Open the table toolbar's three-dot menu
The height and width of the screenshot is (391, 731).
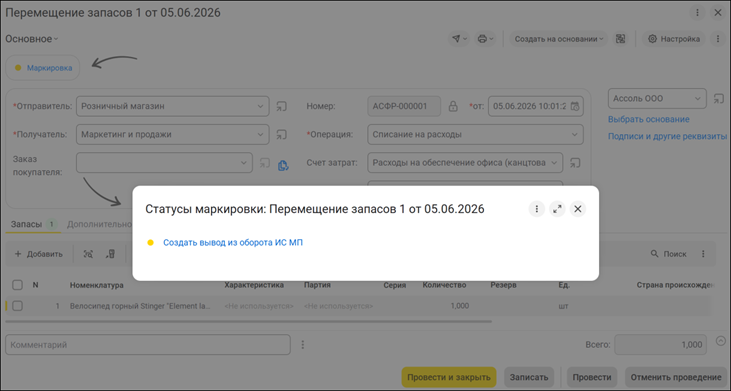pos(703,254)
